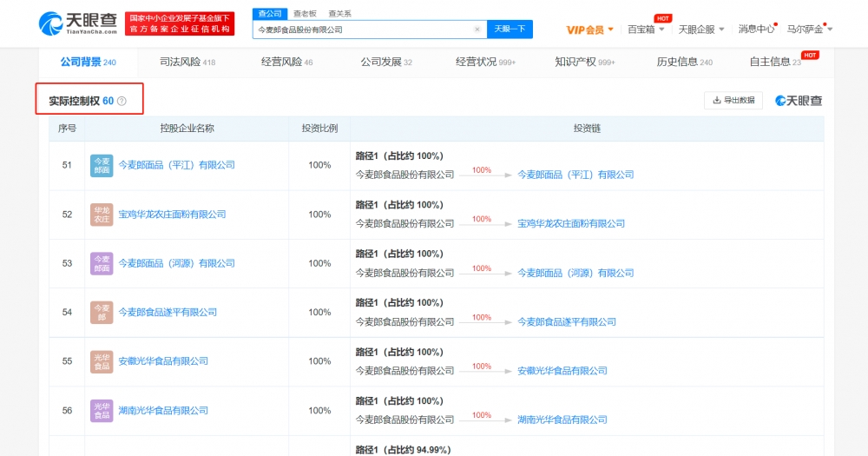Screen dimensions: 868x456
Task: Click 今麦郎面品（平江）有限公司 in investment chain
Action: pyautogui.click(x=575, y=175)
